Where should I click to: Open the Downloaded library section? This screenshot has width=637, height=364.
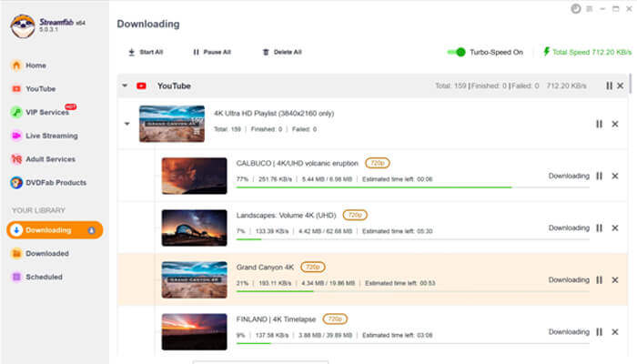point(45,253)
